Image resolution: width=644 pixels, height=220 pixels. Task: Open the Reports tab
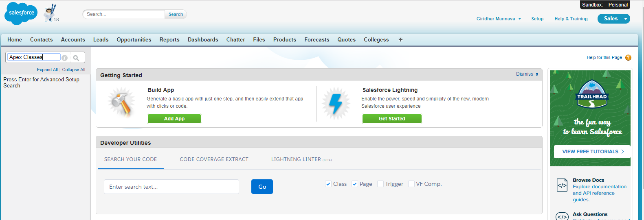point(169,39)
